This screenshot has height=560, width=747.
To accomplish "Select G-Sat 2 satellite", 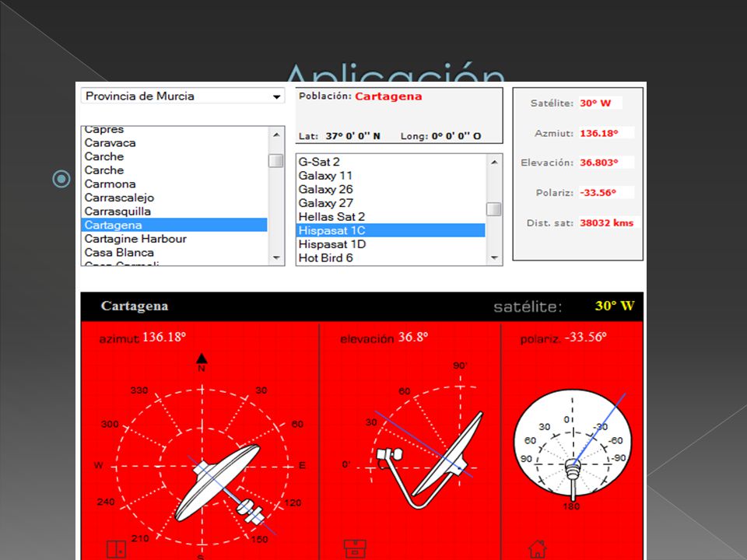I will 391,162.
